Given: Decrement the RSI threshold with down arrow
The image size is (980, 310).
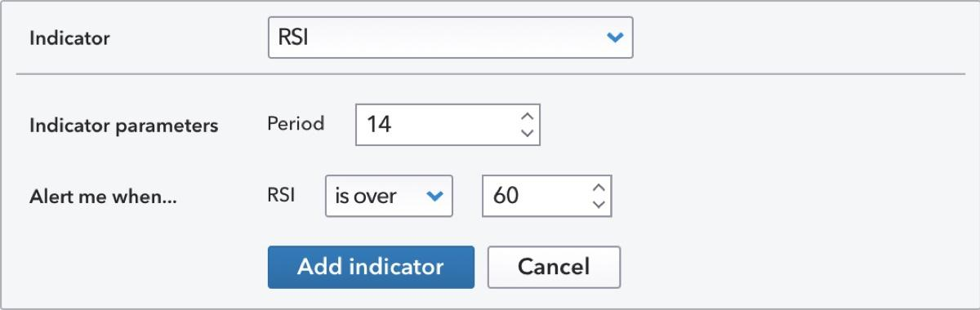Looking at the screenshot, I should pos(598,206).
